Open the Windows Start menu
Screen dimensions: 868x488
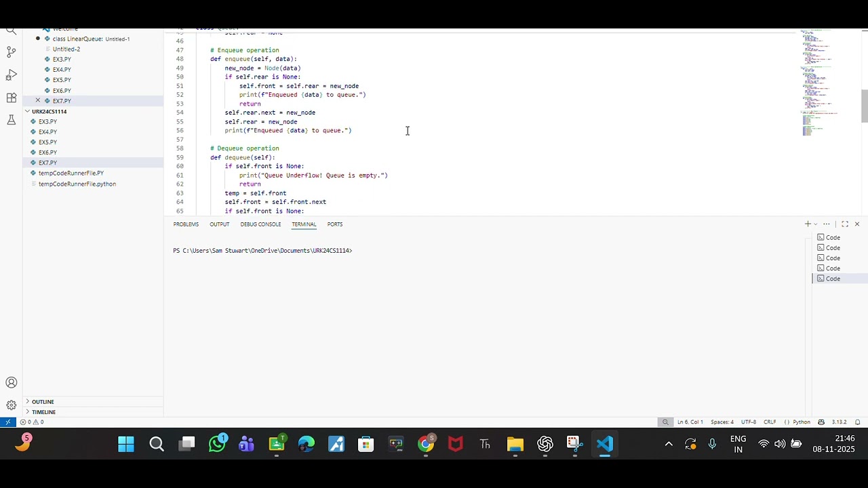126,445
